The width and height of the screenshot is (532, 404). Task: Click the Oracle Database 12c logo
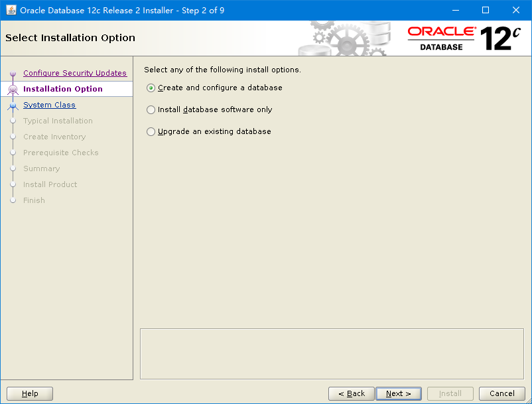[464, 38]
